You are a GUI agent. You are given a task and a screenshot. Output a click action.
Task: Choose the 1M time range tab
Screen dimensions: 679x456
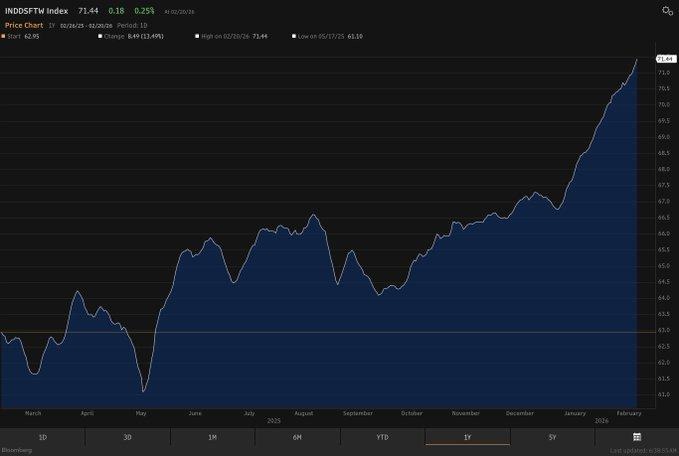(212, 437)
